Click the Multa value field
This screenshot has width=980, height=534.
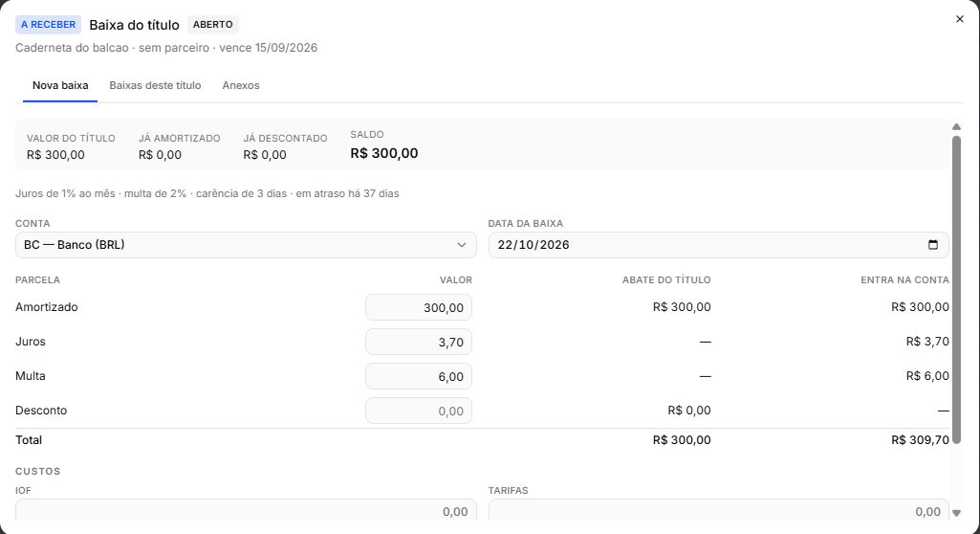[x=418, y=376]
